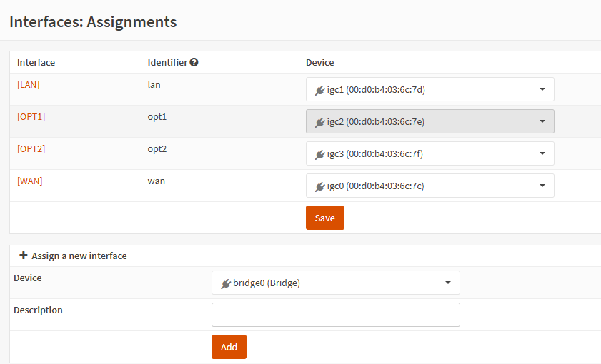Open the [LAN] interface link
Screen dimensions: 601x364
pyautogui.click(x=29, y=84)
